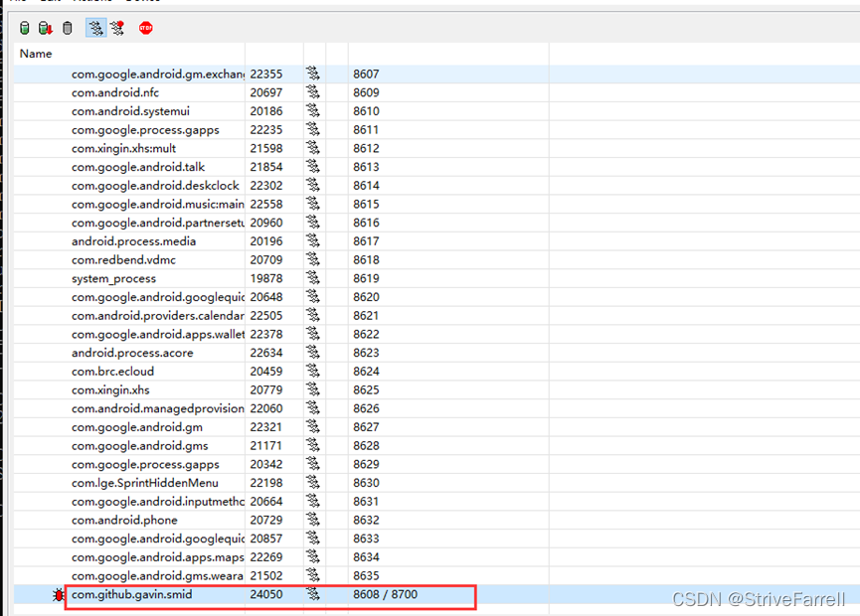This screenshot has width=860, height=616.
Task: Select the com.brc.ecloud process
Action: 113,372
